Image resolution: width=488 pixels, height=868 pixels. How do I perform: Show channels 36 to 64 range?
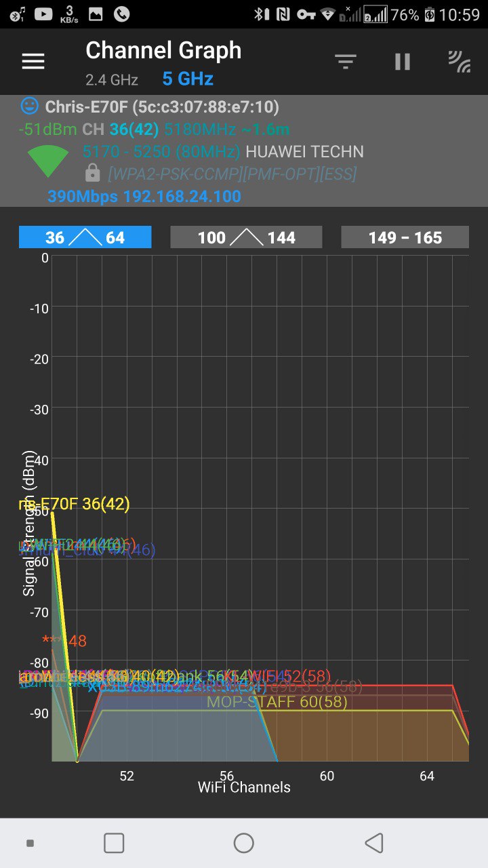(x=85, y=237)
